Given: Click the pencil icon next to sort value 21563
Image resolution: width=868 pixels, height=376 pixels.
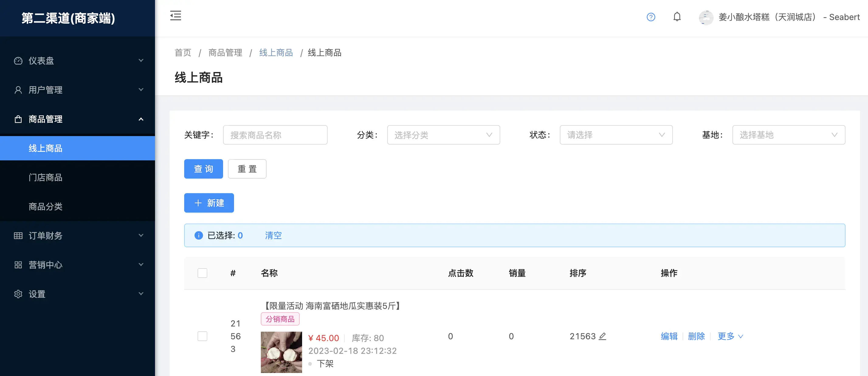Looking at the screenshot, I should (x=602, y=336).
